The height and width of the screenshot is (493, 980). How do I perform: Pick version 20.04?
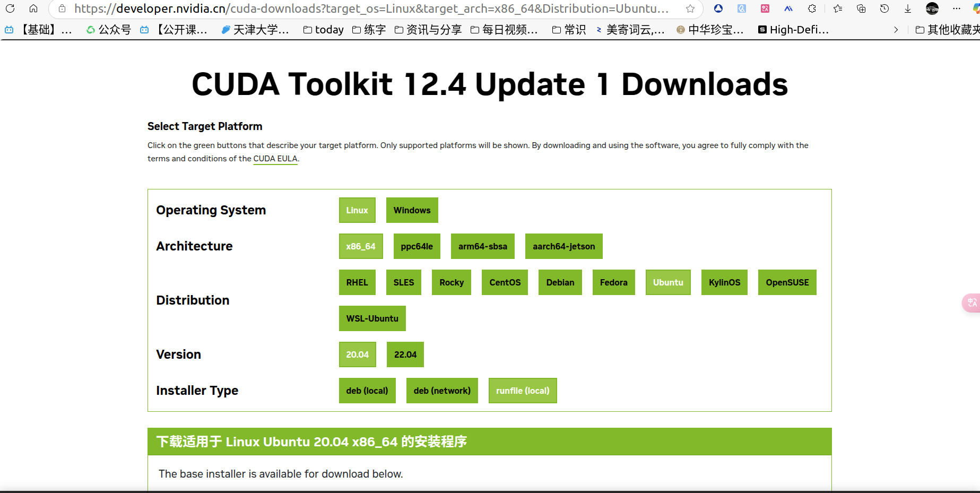(x=358, y=354)
